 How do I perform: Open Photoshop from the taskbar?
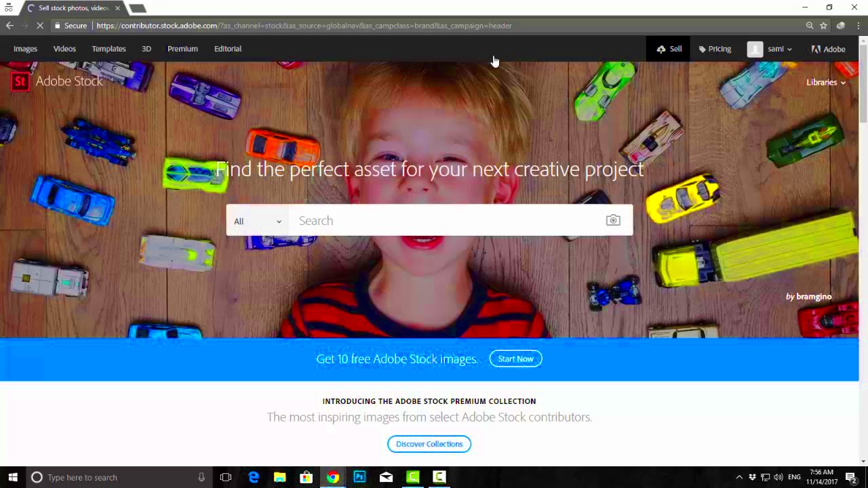tap(359, 477)
